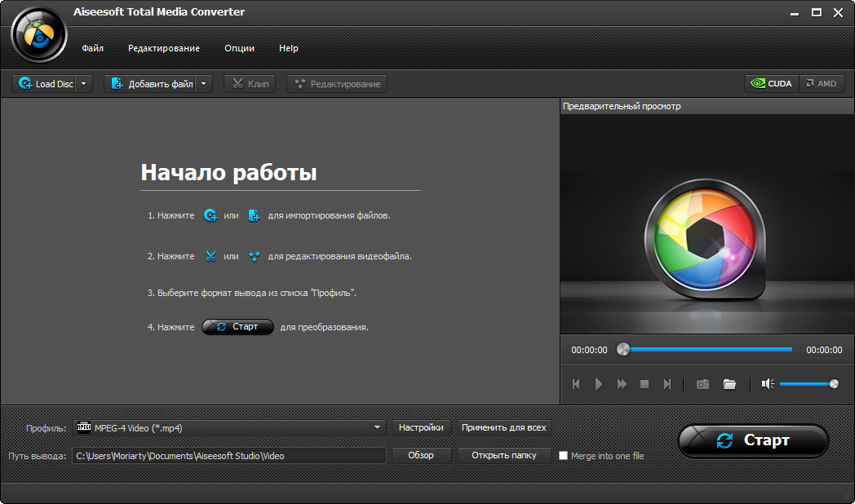855x504 pixels.
Task: Take a snapshot with the camera icon
Action: [x=702, y=384]
